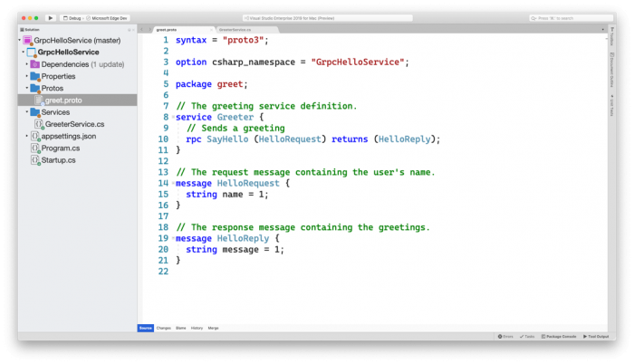The height and width of the screenshot is (364, 634).
Task: Close the greet.proto tab
Action: [x=211, y=30]
